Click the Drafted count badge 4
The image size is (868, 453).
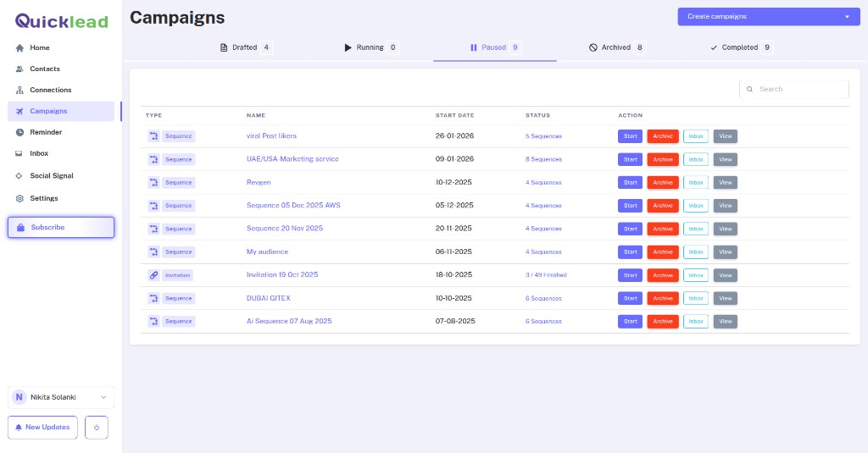pos(266,47)
